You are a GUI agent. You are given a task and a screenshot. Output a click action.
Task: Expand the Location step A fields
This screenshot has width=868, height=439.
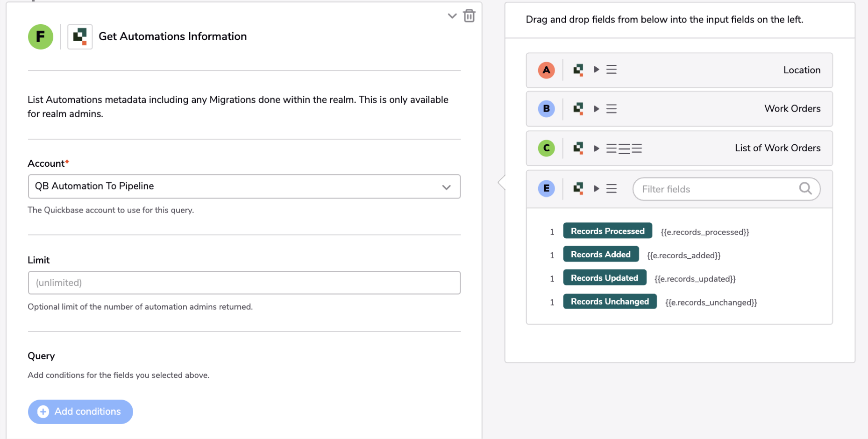597,70
